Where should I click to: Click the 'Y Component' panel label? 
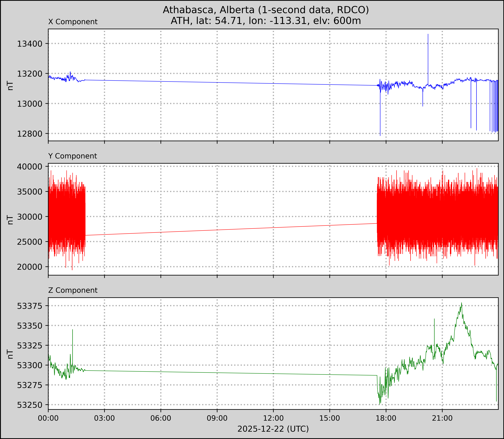pos(73,156)
